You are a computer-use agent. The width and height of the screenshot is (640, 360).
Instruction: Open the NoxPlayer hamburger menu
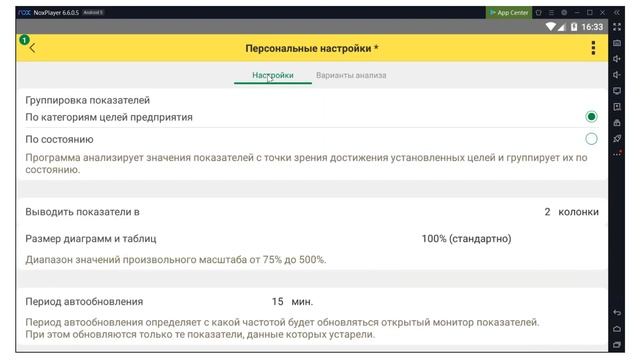tap(551, 13)
